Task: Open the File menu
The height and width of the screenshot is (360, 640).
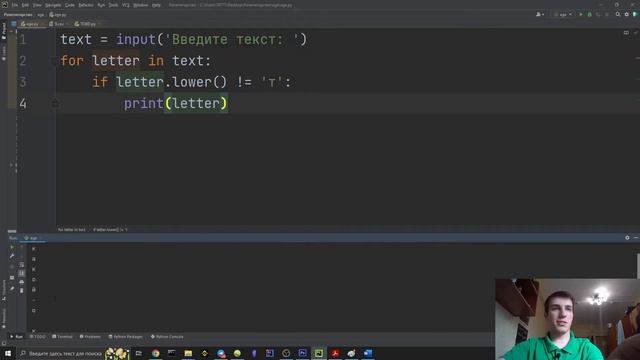Action: pyautogui.click(x=15, y=5)
